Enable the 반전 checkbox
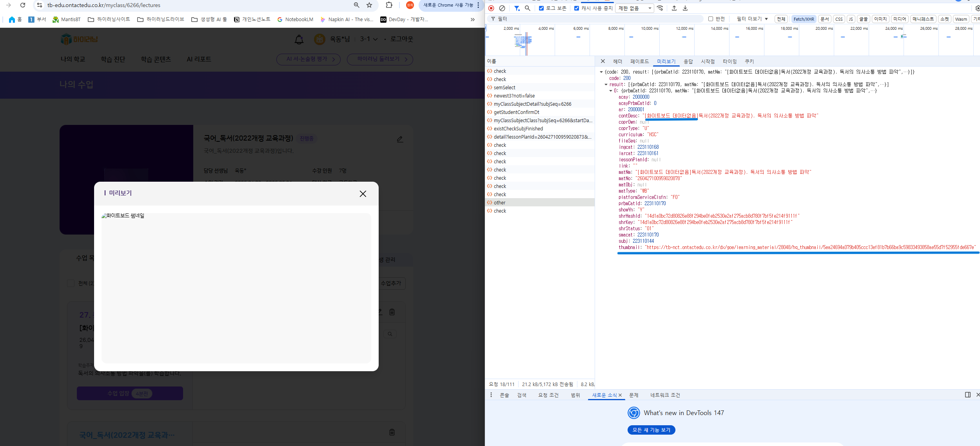 click(711, 19)
